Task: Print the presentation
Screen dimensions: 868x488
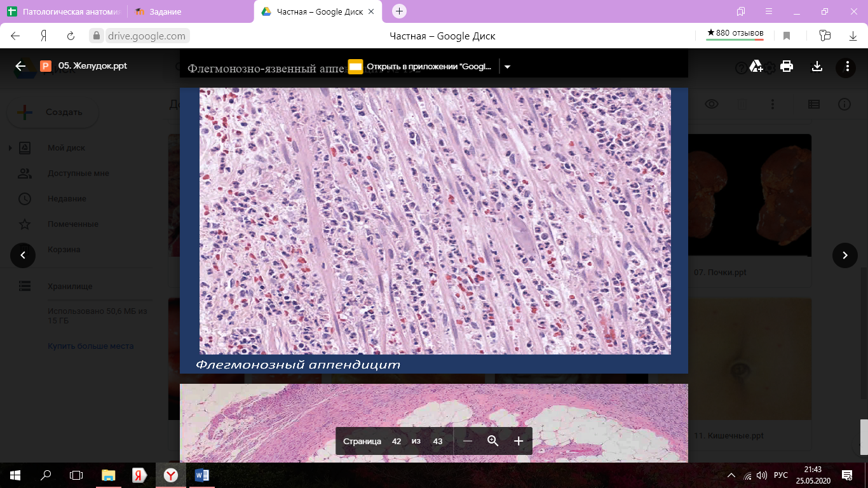Action: (x=787, y=66)
